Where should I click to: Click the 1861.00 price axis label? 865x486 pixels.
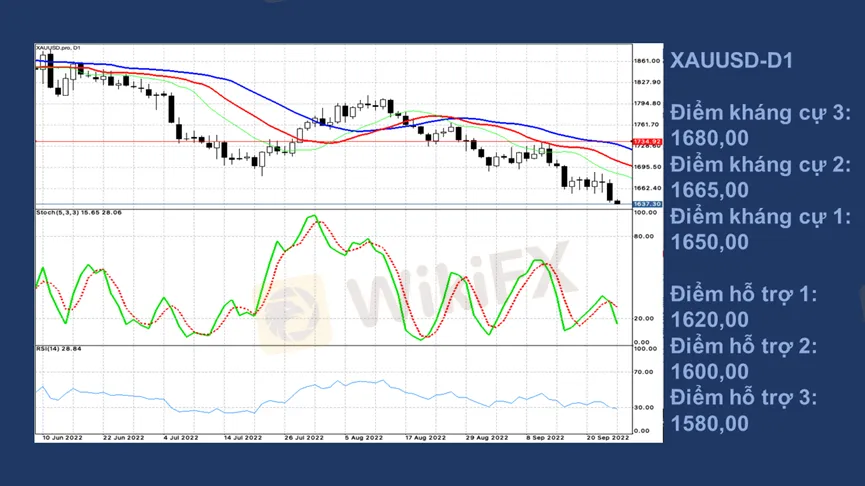pos(647,61)
